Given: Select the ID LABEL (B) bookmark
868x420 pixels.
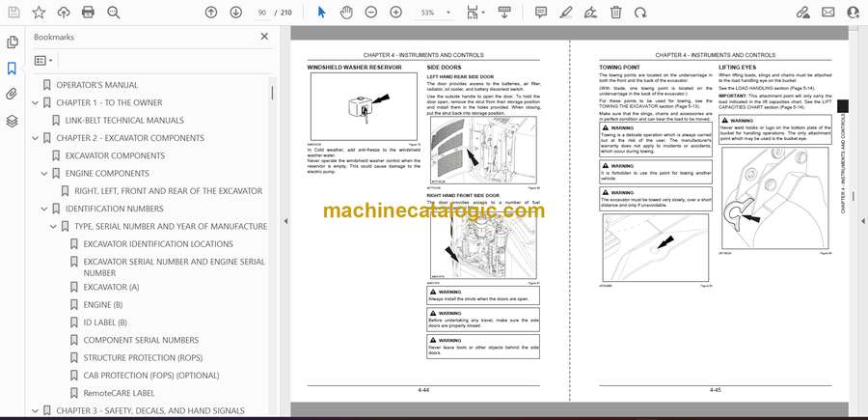Looking at the screenshot, I should pyautogui.click(x=105, y=322).
